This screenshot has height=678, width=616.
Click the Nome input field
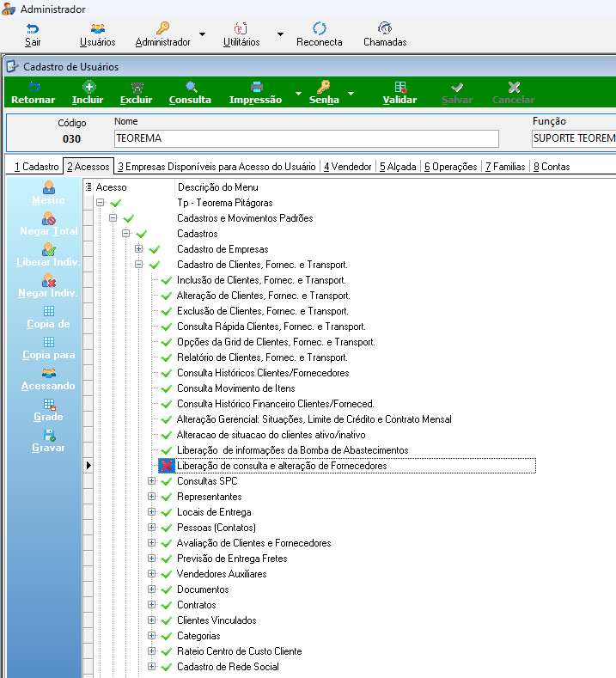[307, 138]
